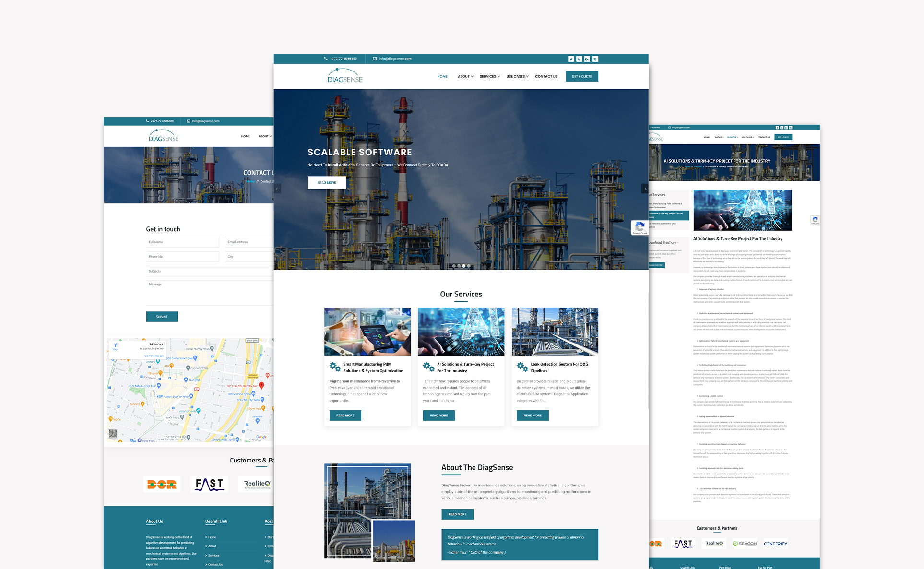The height and width of the screenshot is (569, 924).
Task: Click reCAPTCHA badge on right services page
Action: pos(815,220)
